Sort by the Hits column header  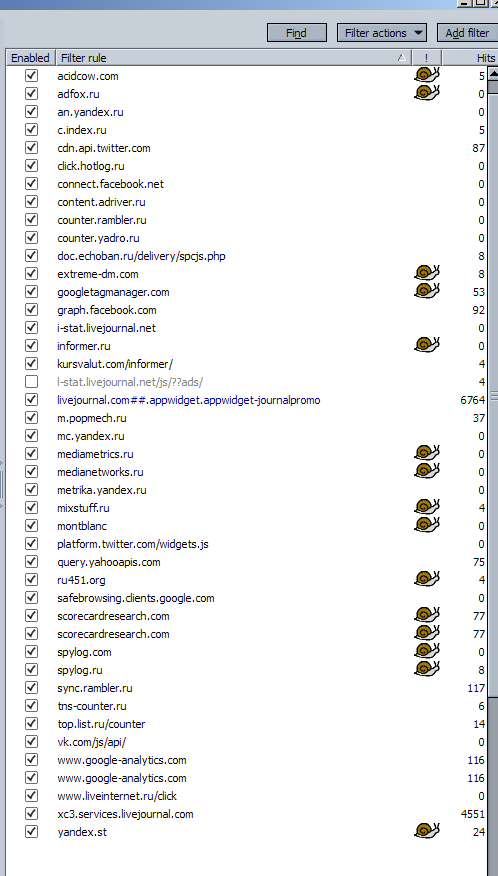tap(469, 58)
